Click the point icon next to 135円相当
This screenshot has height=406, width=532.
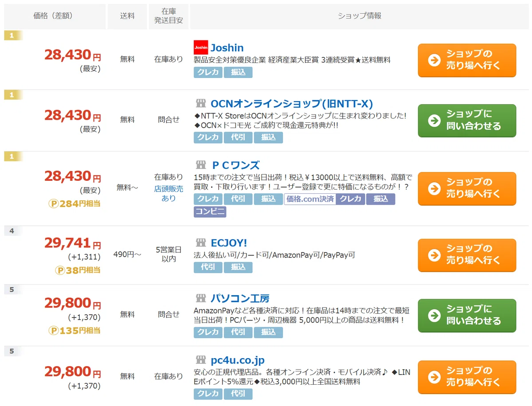click(53, 331)
